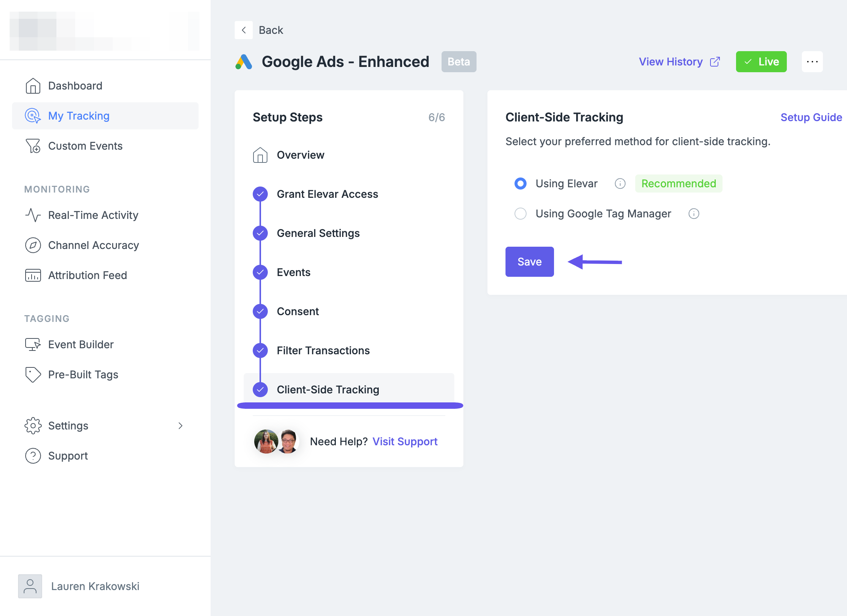Open My Tracking in the sidebar
This screenshot has height=616, width=847.
coord(105,116)
